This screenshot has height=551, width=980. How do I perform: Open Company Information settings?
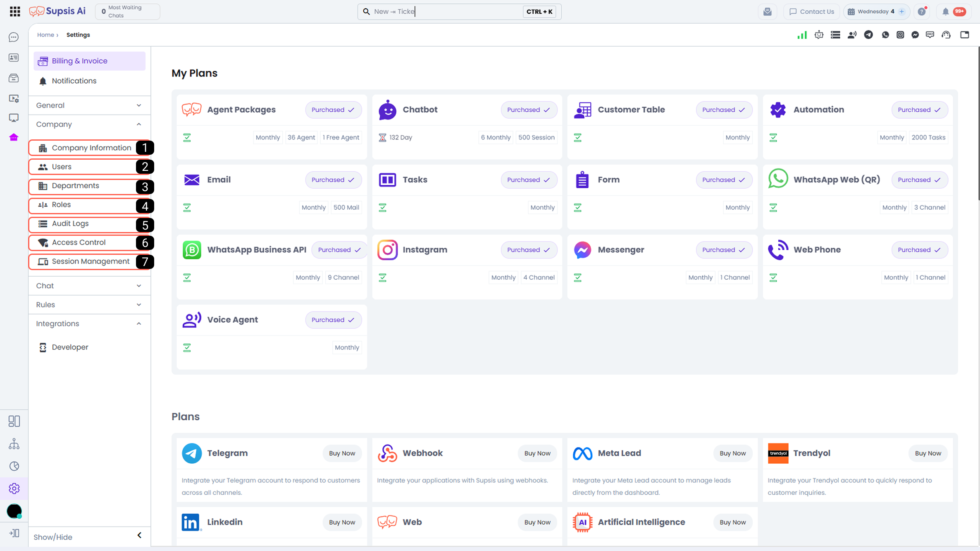(x=89, y=148)
